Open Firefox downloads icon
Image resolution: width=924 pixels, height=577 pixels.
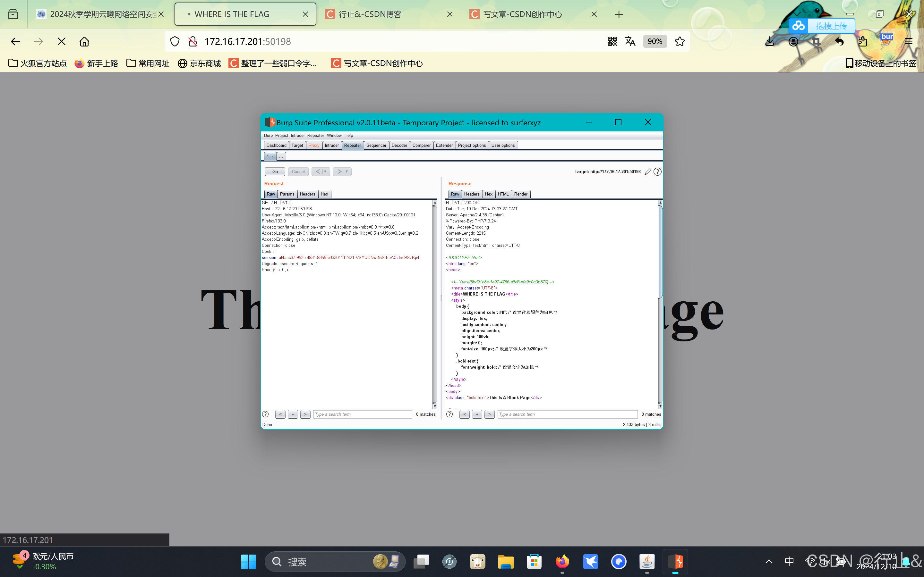point(770,42)
